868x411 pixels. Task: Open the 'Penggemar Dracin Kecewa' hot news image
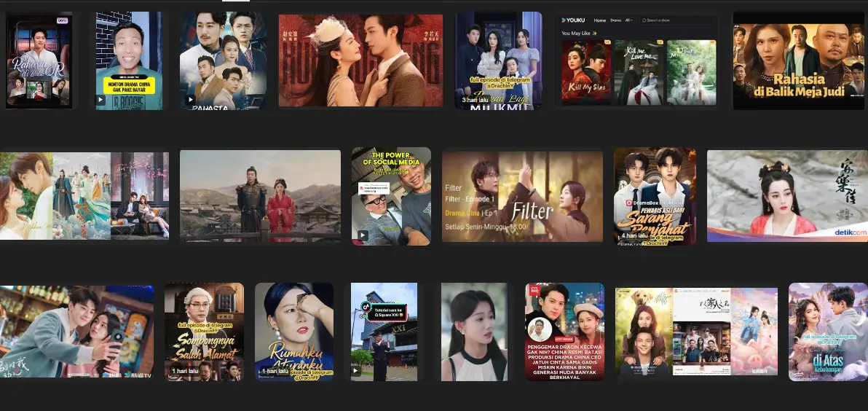click(564, 332)
